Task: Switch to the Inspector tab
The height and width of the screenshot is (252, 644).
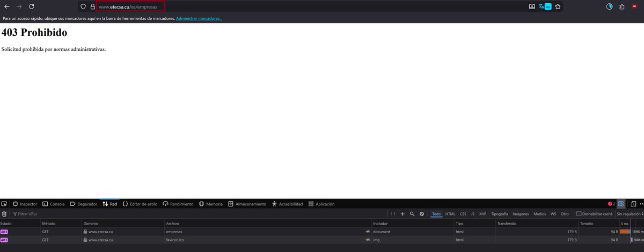Action: click(25, 204)
